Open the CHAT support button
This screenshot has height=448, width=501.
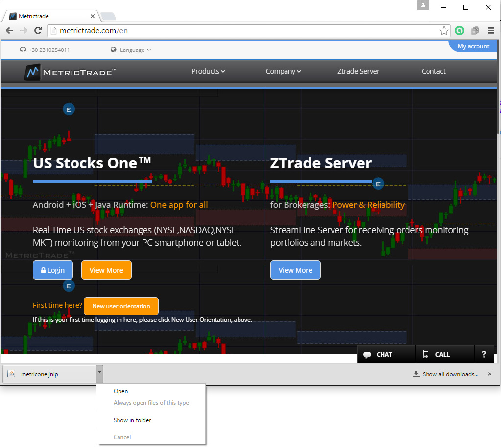click(386, 354)
